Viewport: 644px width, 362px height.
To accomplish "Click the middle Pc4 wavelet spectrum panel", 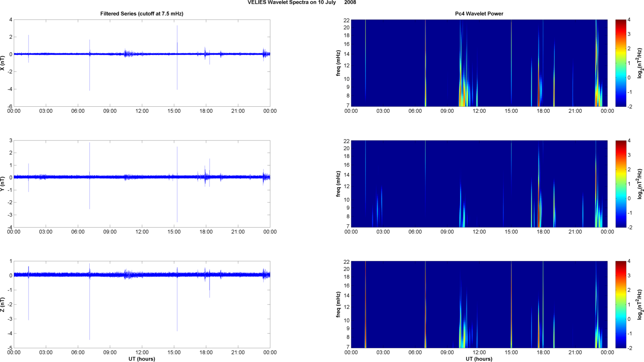I will click(x=479, y=184).
